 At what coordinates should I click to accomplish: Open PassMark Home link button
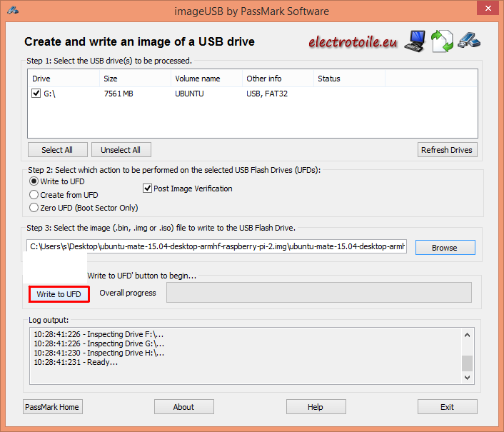53,407
